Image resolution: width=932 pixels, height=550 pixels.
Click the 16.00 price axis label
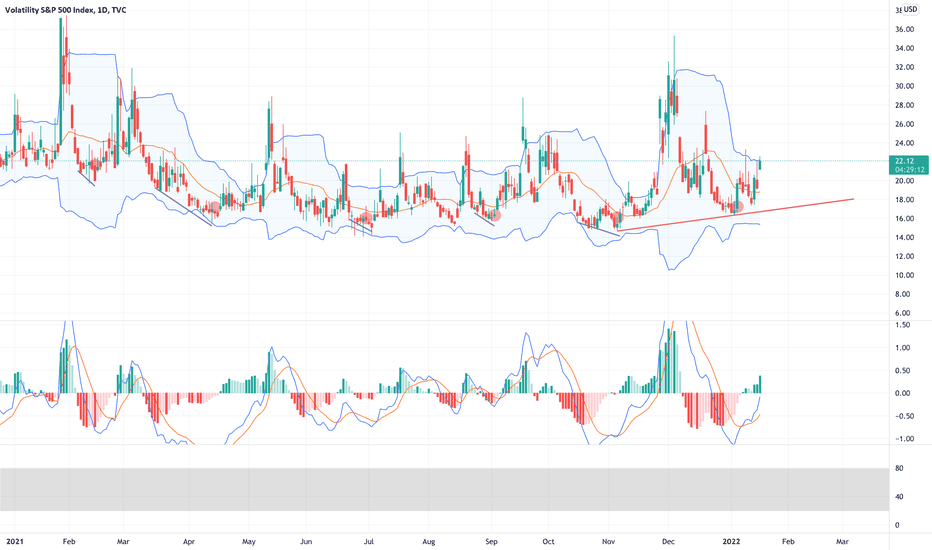(x=904, y=219)
